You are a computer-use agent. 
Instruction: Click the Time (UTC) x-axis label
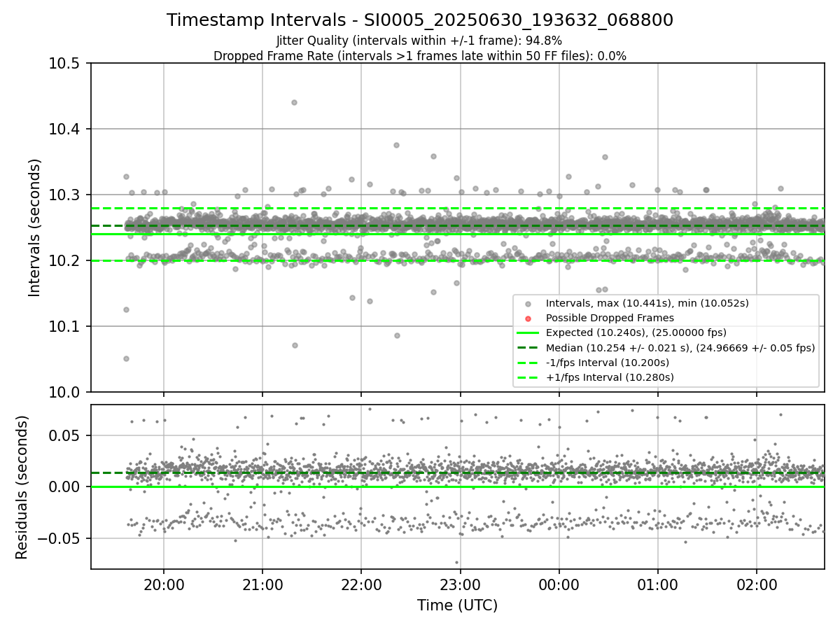(x=457, y=605)
